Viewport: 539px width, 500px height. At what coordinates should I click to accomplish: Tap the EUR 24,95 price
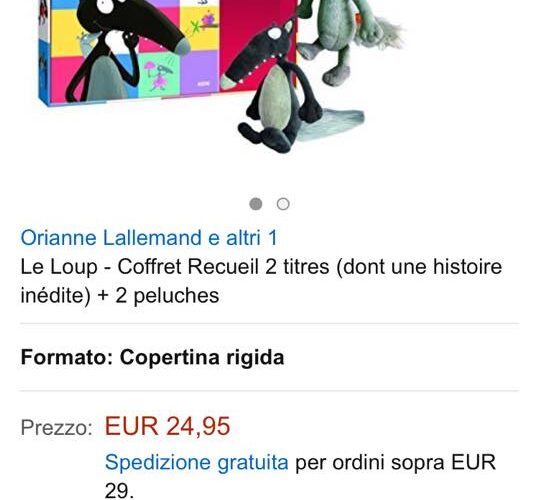(167, 426)
